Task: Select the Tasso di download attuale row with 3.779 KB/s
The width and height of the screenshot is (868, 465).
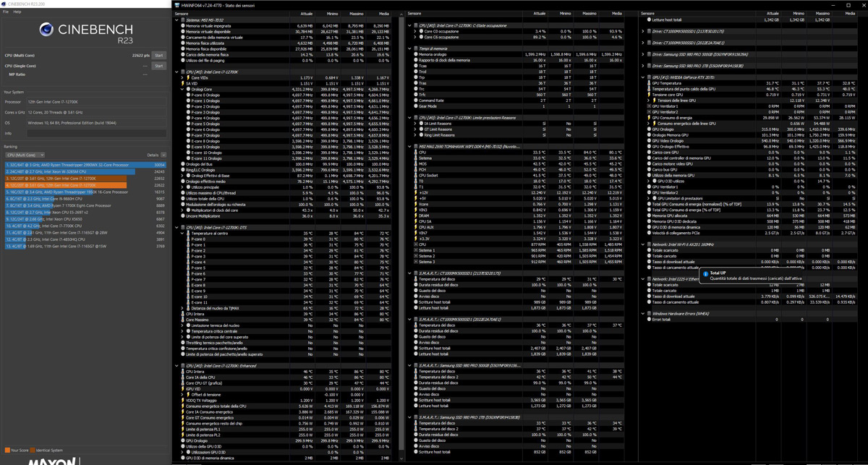Action: (x=752, y=297)
